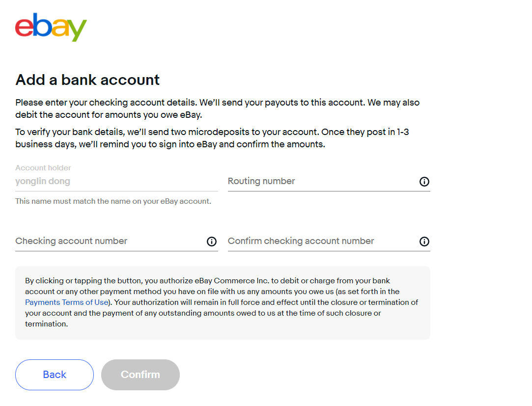This screenshot has width=532, height=406.
Task: Click the "This name must match" helper text
Action: pos(113,201)
